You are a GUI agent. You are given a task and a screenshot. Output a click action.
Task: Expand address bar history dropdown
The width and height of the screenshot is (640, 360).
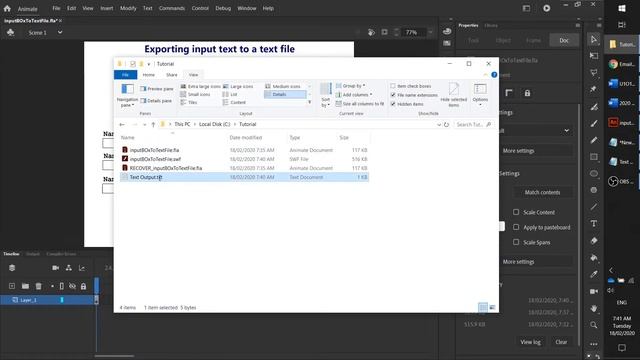coord(439,124)
